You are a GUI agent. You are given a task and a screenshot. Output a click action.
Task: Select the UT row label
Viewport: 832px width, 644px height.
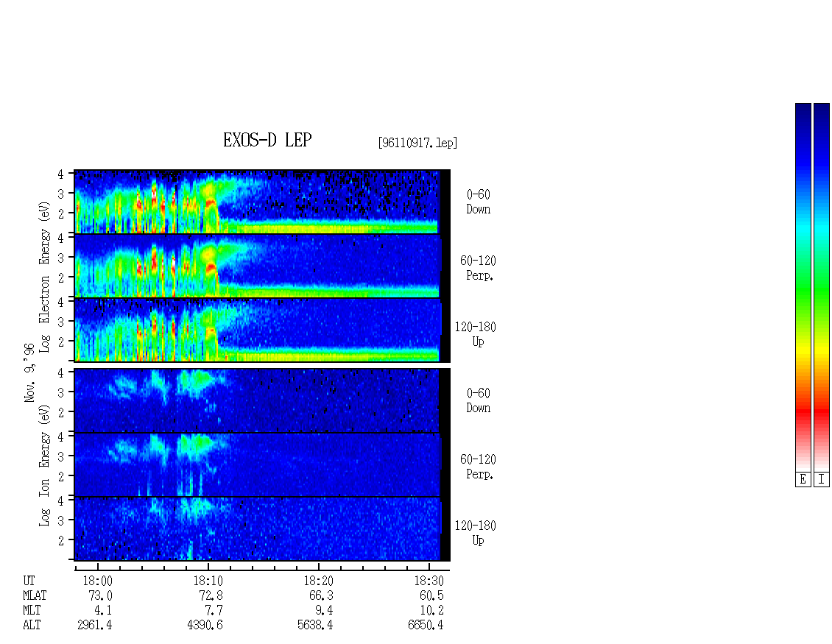tap(29, 581)
